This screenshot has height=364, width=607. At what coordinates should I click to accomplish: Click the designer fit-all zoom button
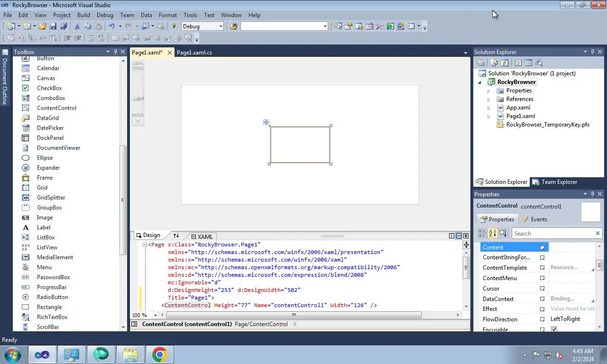click(138, 121)
